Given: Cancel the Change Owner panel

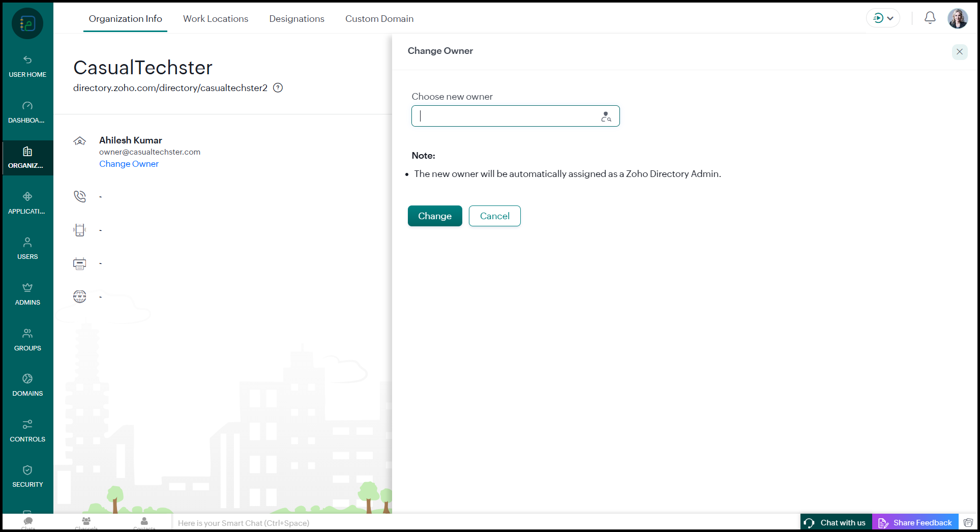Looking at the screenshot, I should point(495,216).
